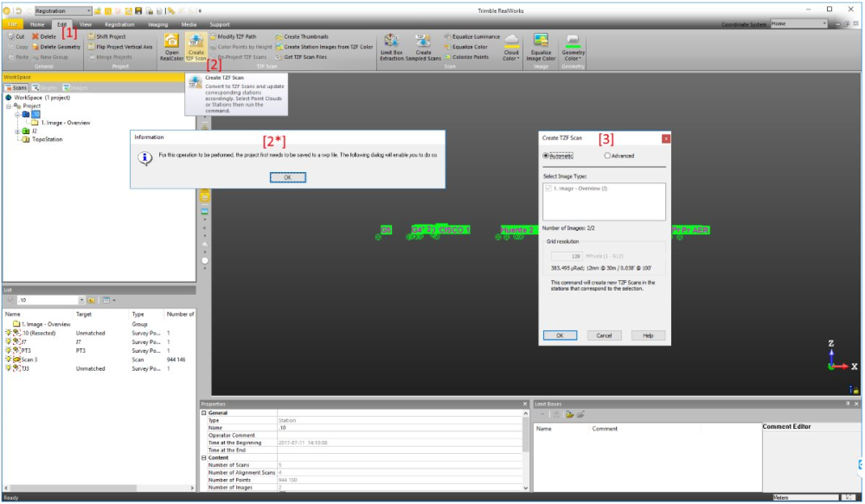Select the Scans tab in WorkSpace
Screen dimensions: 865x504
coord(16,87)
